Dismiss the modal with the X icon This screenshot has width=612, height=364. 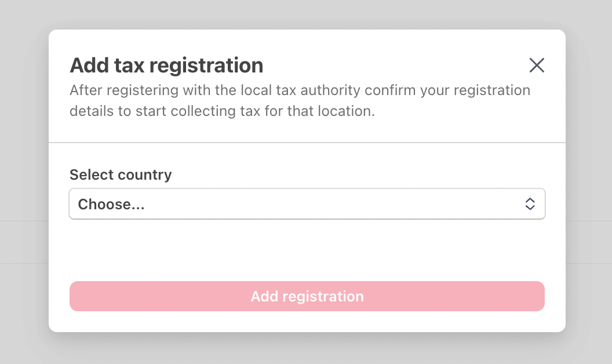coord(537,65)
